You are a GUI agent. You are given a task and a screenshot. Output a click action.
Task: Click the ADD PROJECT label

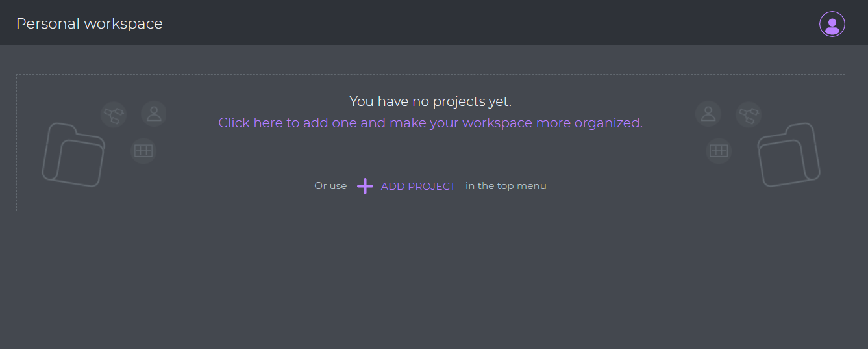418,186
